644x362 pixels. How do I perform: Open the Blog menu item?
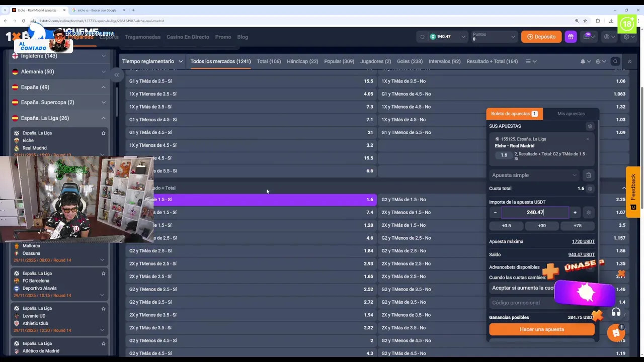pos(243,37)
